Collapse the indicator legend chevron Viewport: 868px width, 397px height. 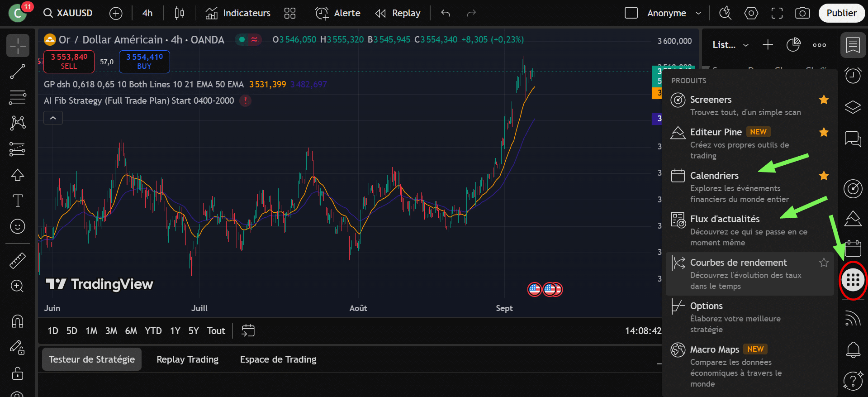[x=53, y=118]
